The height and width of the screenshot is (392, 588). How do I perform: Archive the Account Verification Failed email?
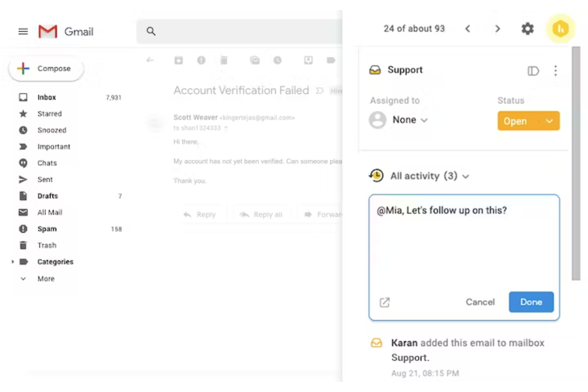(x=178, y=60)
